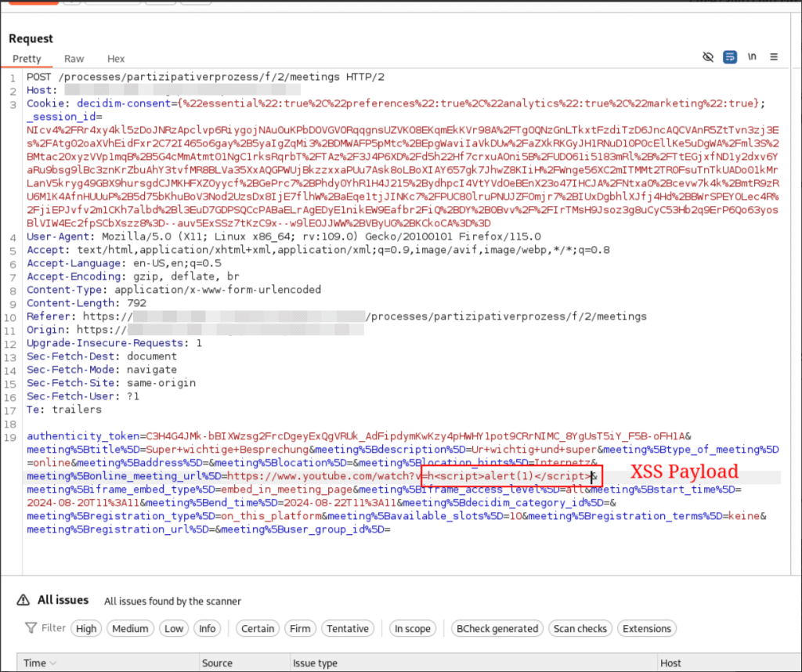Click the Accept-Language header line

point(124,263)
